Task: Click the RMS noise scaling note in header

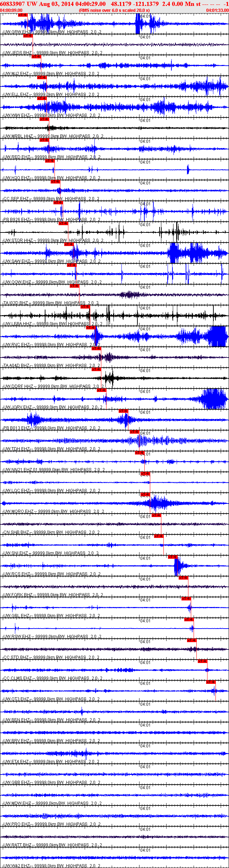Action: [114, 10]
